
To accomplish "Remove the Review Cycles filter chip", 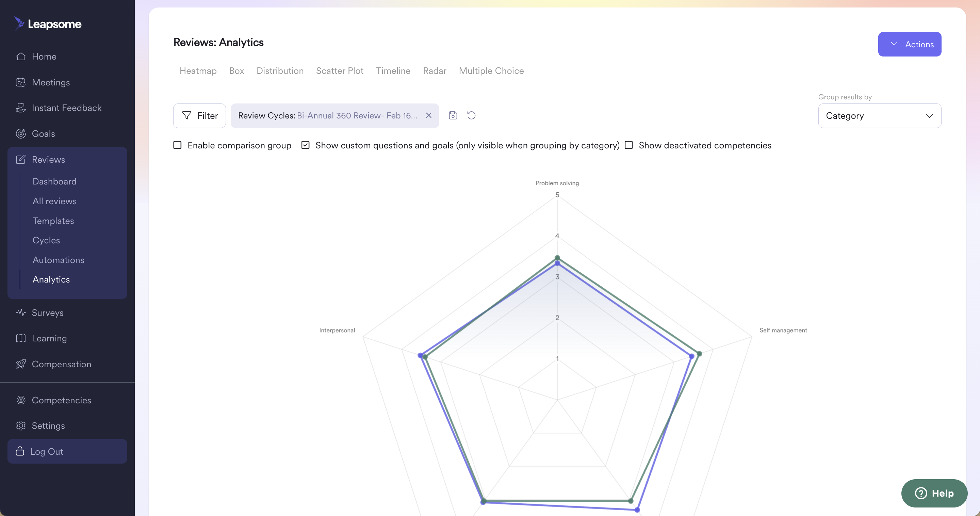I will [x=429, y=115].
